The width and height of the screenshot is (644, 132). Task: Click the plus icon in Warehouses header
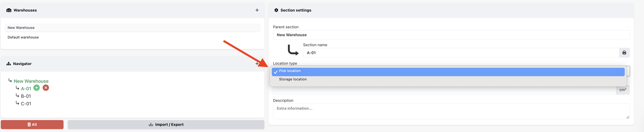(257, 10)
